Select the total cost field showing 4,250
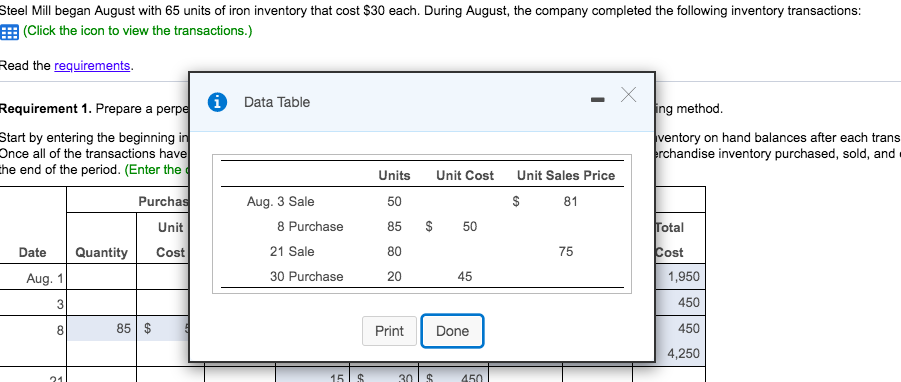The width and height of the screenshot is (901, 382). click(679, 354)
